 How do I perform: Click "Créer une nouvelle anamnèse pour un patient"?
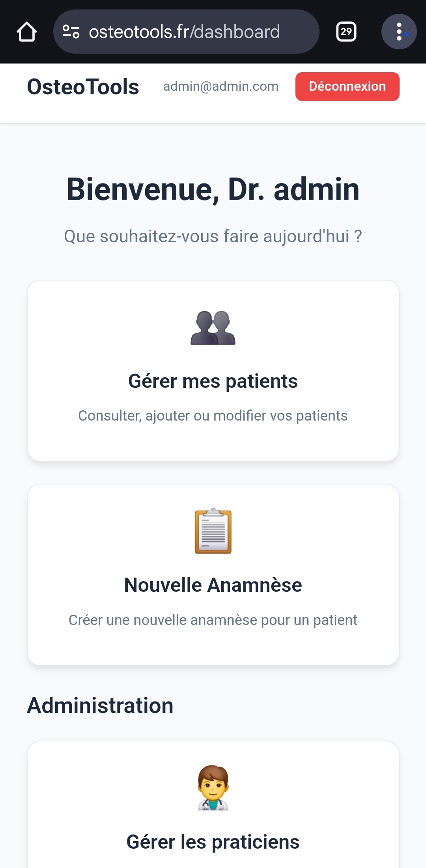213,620
